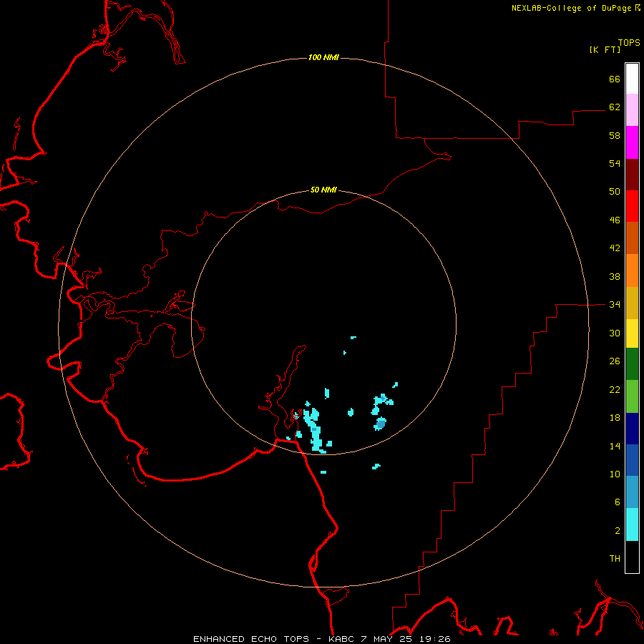Click the '50 NMI' range ring label
Screen dimensions: 644x644
323,190
